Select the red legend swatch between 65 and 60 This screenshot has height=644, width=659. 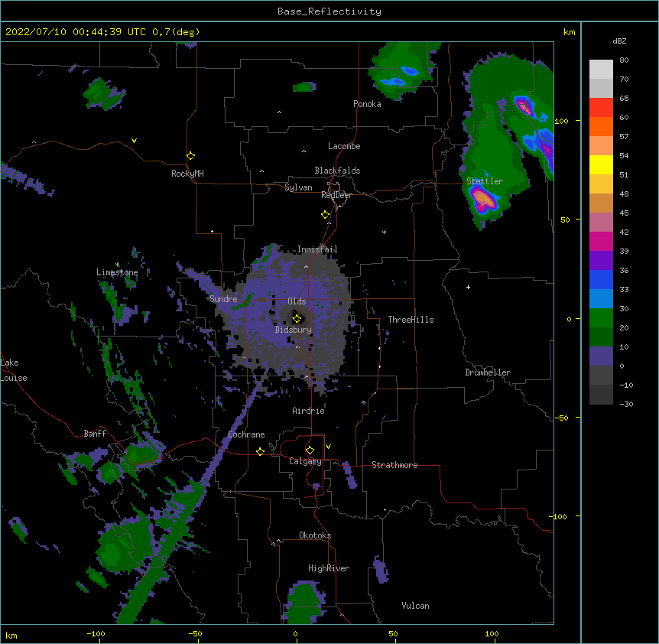(601, 108)
